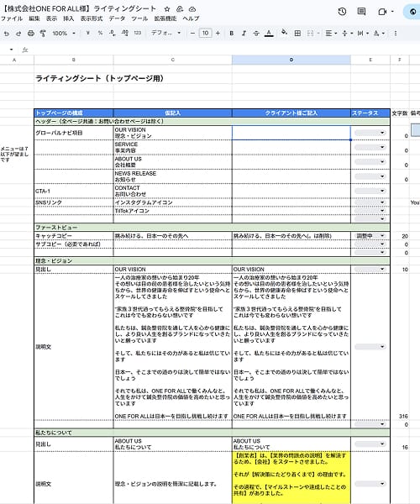This screenshot has height=504, width=420.
Task: Click the yellow highlighted template text cell
Action: click(291, 477)
